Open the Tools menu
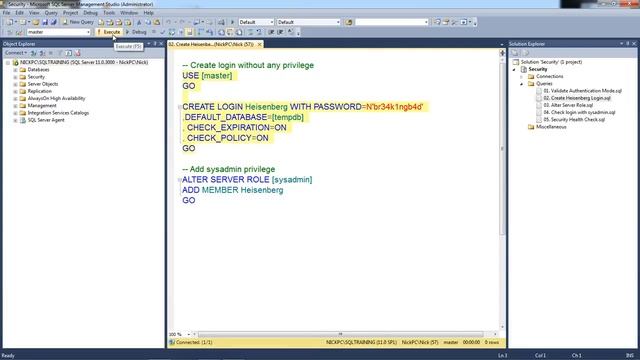This screenshot has width=640, height=360. point(109,13)
